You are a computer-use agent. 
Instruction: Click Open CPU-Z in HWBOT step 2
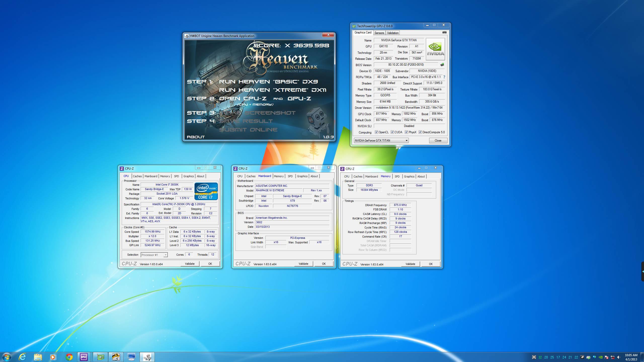point(243,99)
